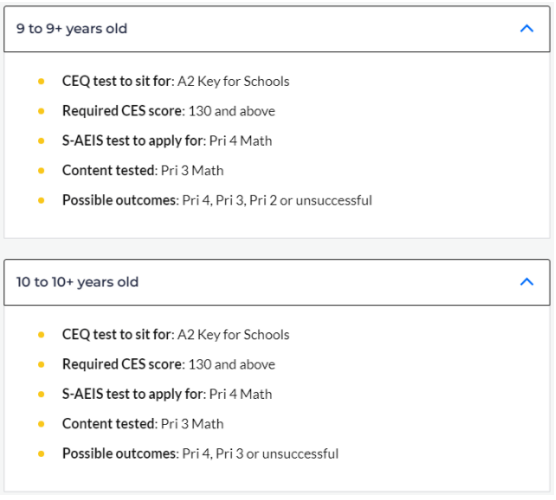
Task: Click 'Pri 4, Pri 3 or unsuccessful' text
Action: [260, 454]
